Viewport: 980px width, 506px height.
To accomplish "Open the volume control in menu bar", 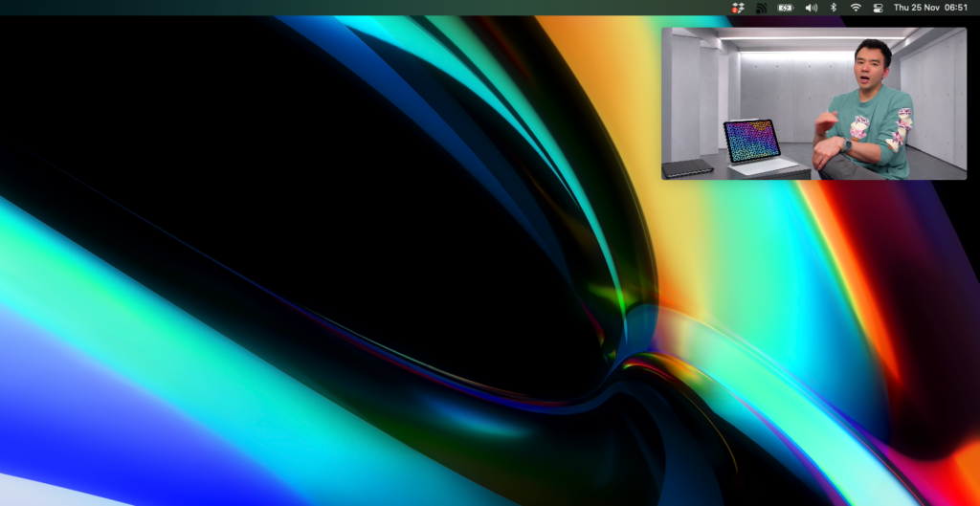I will click(x=812, y=8).
